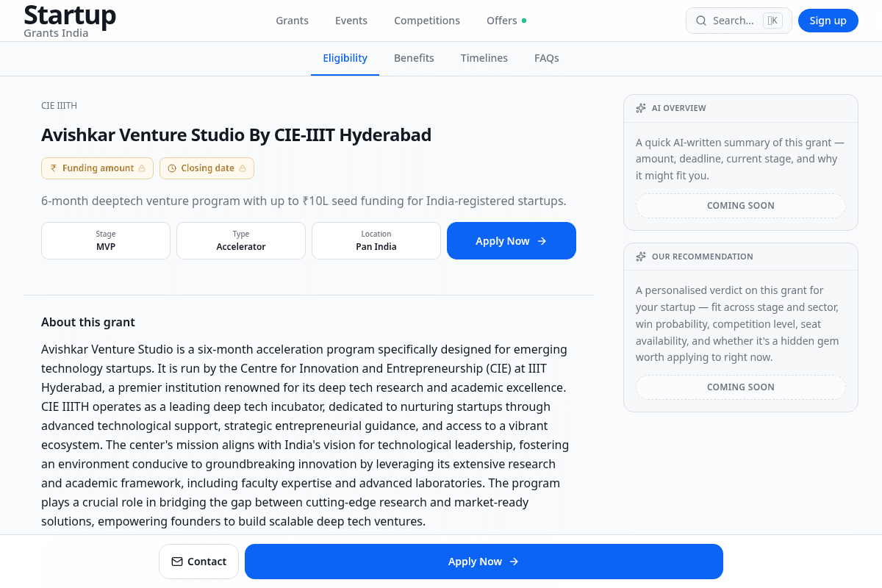Click the clock icon on Closing date chip
The height and width of the screenshot is (588, 882).
[x=172, y=168]
